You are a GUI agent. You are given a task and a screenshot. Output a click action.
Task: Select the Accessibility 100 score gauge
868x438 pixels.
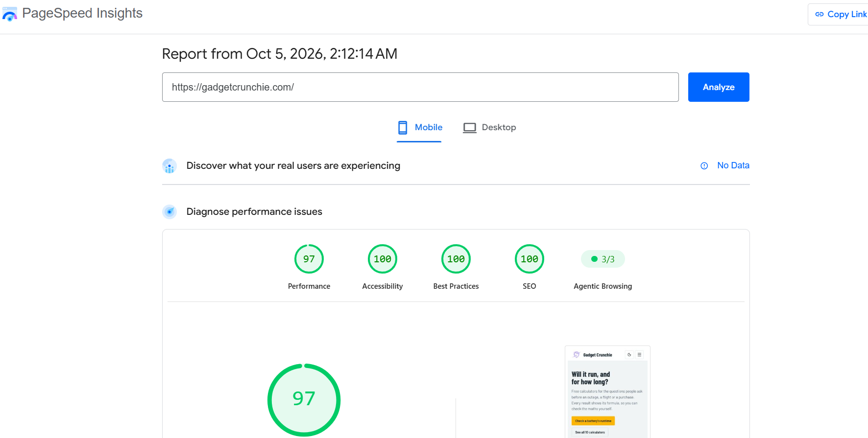pos(383,259)
